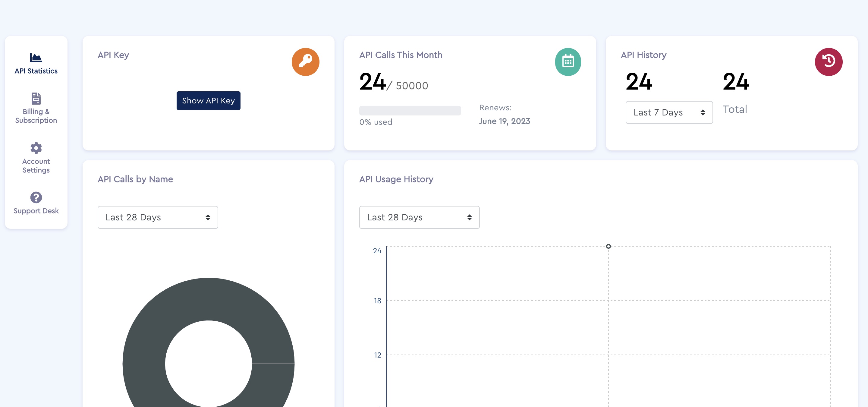Viewport: 868px width, 407px height.
Task: Click the API Calls This Month heading
Action: click(x=401, y=55)
